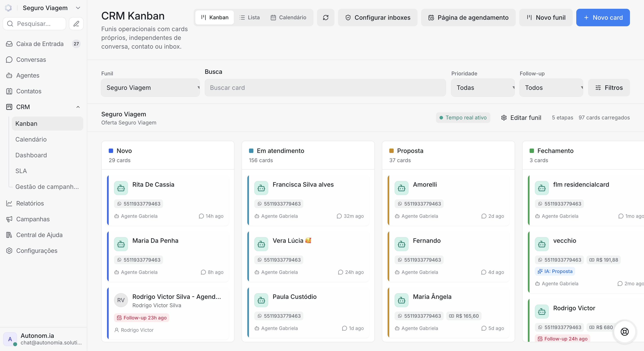Open Relatórios in sidebar
The image size is (644, 351).
click(43, 203)
